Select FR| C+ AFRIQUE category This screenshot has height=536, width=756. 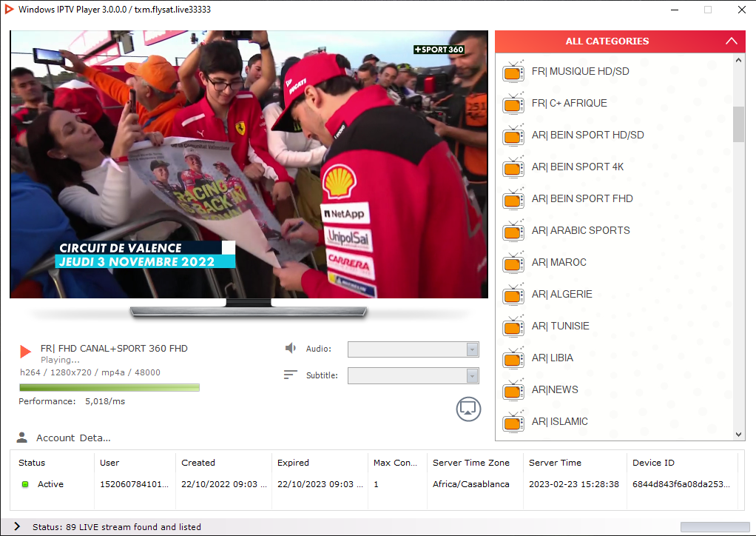pyautogui.click(x=569, y=103)
